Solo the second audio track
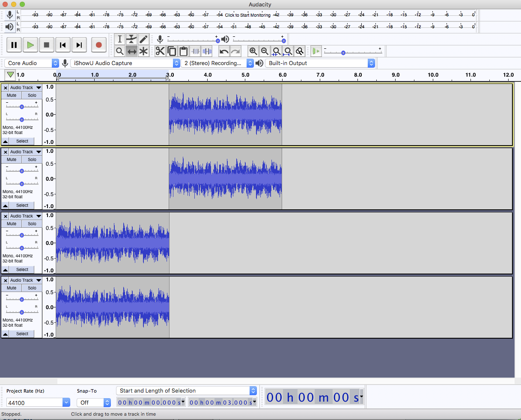This screenshot has width=521, height=420. pyautogui.click(x=32, y=160)
